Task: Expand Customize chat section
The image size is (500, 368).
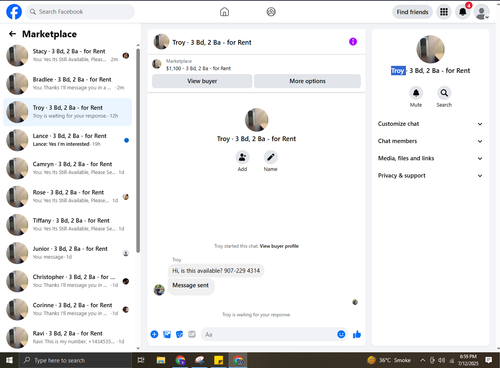Action: pyautogui.click(x=430, y=124)
